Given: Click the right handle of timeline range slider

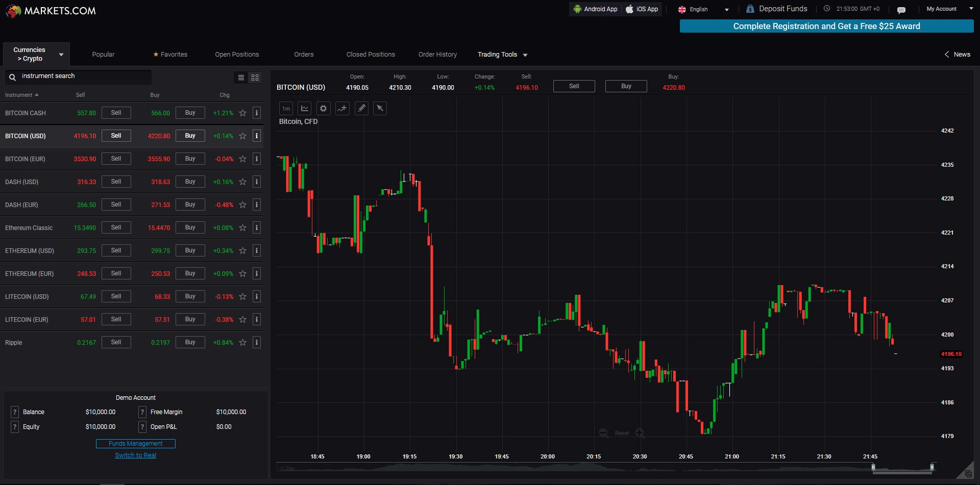Looking at the screenshot, I should (932, 467).
